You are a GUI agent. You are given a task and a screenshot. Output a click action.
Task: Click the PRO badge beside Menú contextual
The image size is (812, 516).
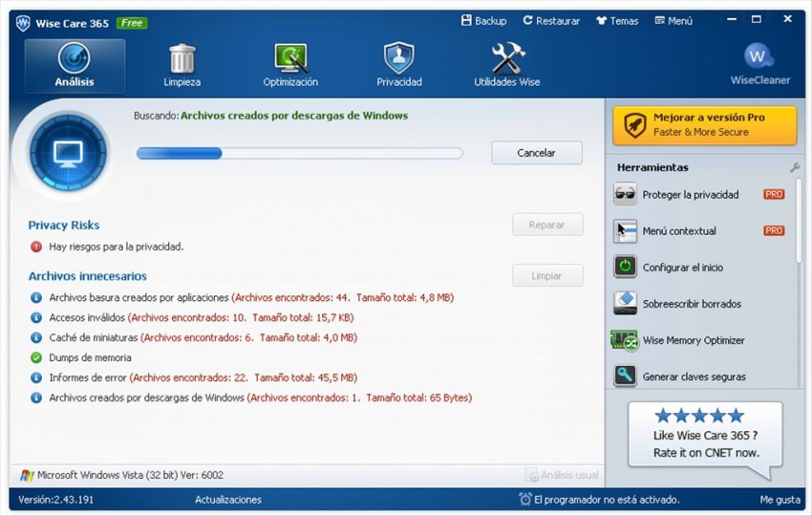coord(774,230)
